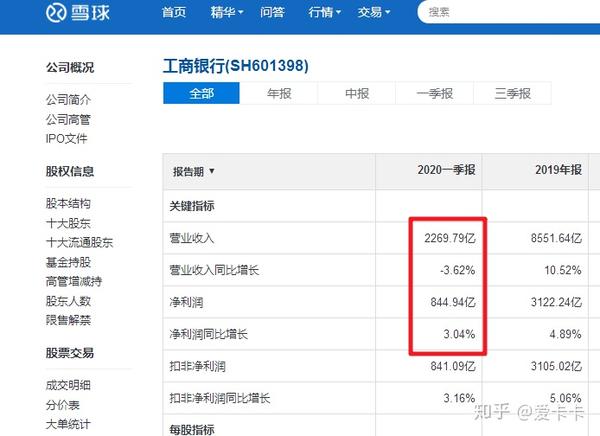Open 公司简介 in sidebar

click(x=68, y=100)
